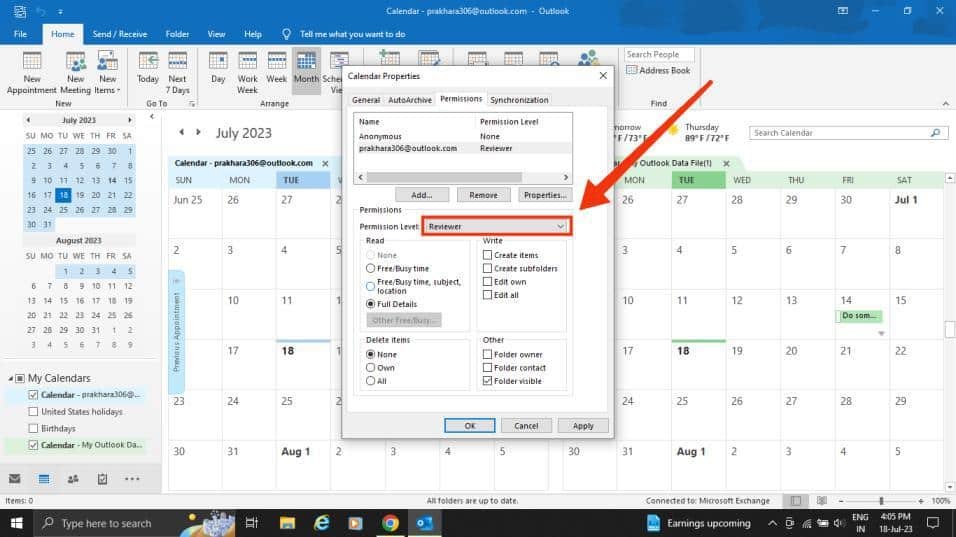956x537 pixels.
Task: Open the New Items ribbon button
Action: click(x=107, y=73)
